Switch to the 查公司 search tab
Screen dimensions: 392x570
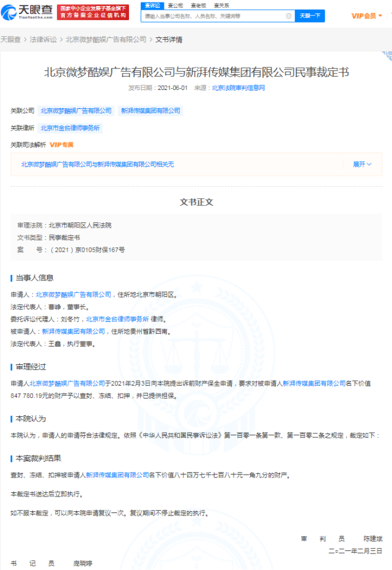click(x=176, y=6)
